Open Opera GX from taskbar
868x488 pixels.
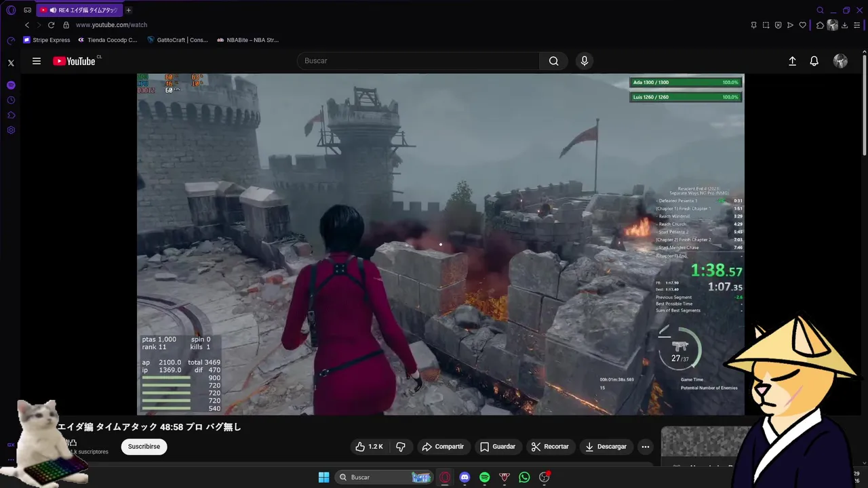445,477
